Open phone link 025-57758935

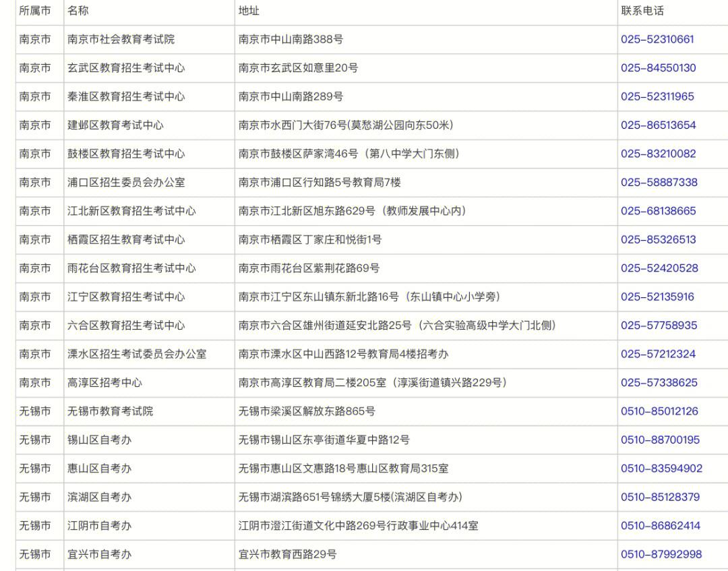point(659,326)
